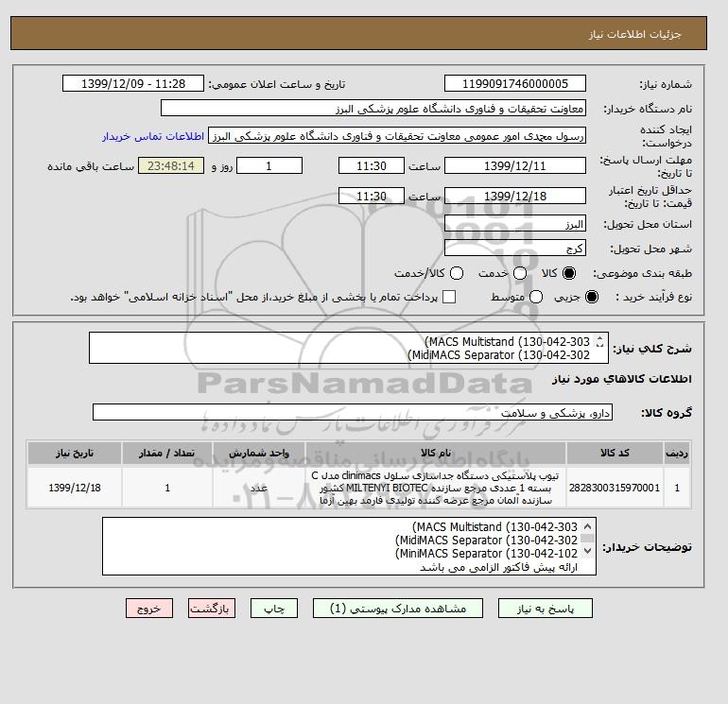728x704 pixels.
Task: Click the response deadline date 1399/12/11
Action: 515,165
